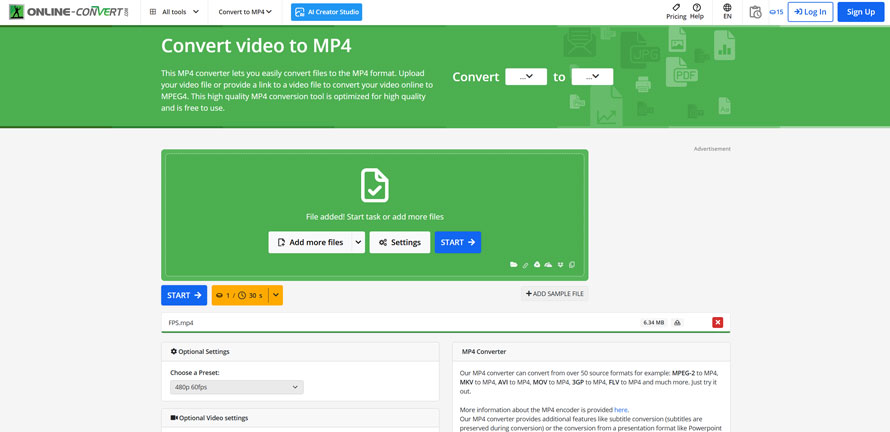
Task: Remove FPS.mp4 with the red X
Action: click(x=717, y=322)
